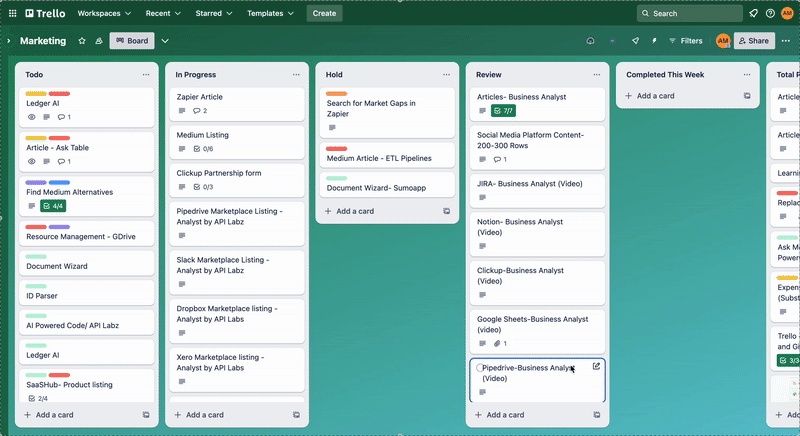Open In Progress list actions menu
800x436 pixels.
tap(296, 74)
